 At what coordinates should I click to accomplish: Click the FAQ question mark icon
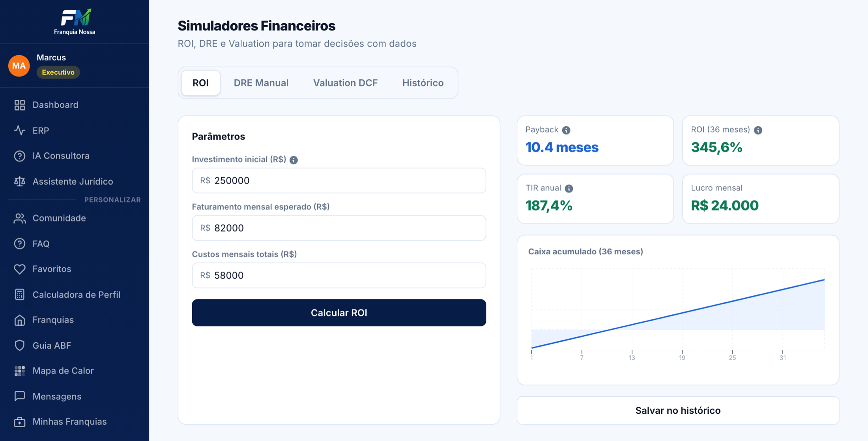(19, 244)
